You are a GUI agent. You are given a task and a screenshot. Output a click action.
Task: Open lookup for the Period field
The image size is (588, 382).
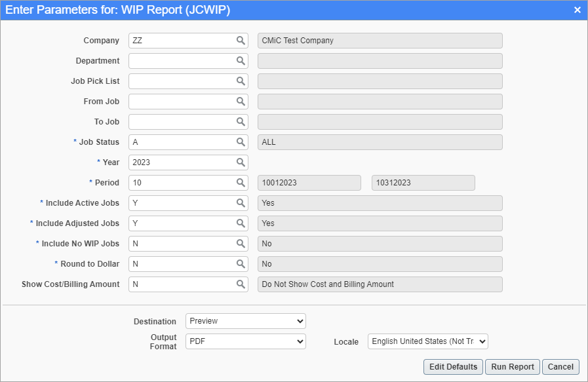tap(241, 183)
